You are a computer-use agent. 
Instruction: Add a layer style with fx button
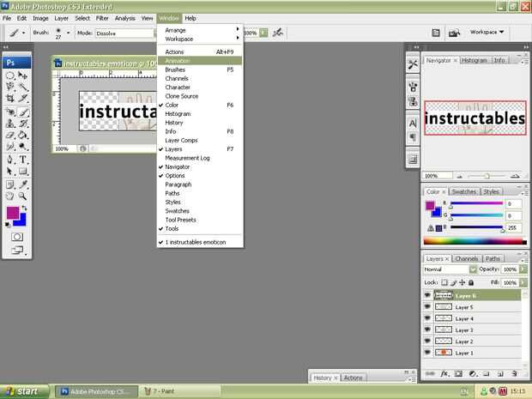[x=444, y=374]
